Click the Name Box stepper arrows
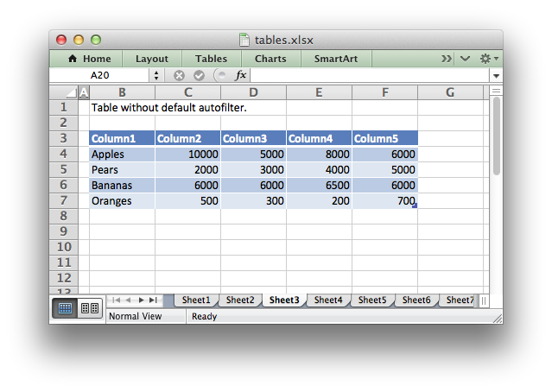The width and height of the screenshot is (552, 392). [x=156, y=75]
